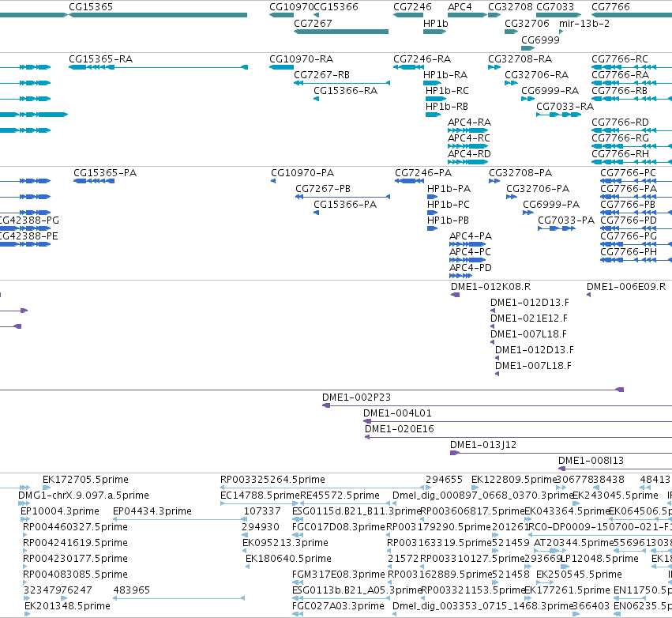This screenshot has height=618, width=672.
Task: Click the CG7033-RA transcript label
Action: [565, 107]
